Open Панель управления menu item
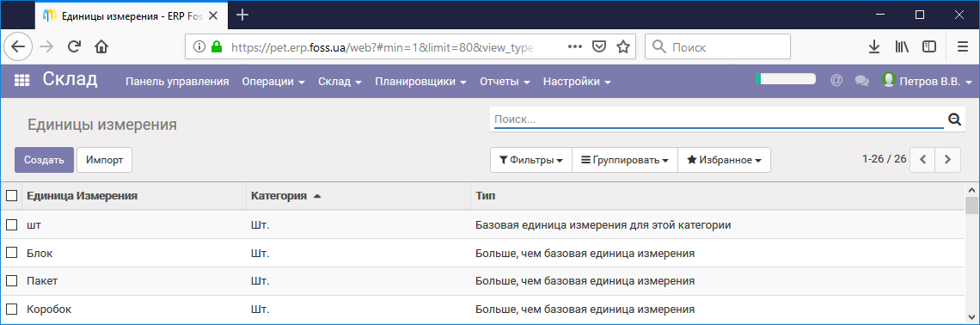This screenshot has height=325, width=980. [x=177, y=82]
